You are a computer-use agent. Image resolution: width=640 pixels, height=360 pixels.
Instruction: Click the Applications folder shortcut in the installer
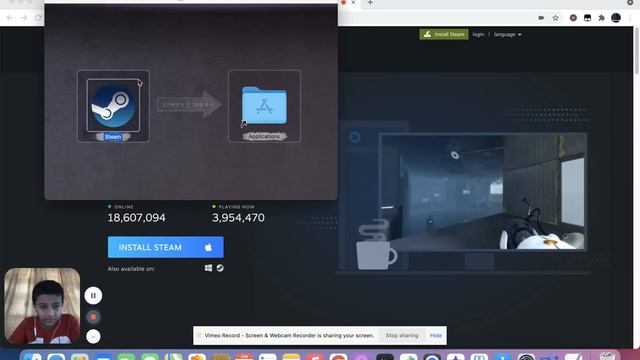click(x=264, y=105)
